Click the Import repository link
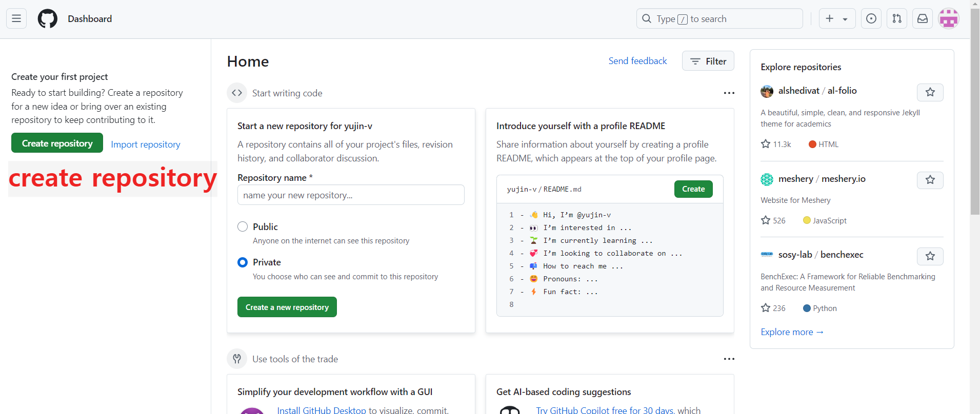The width and height of the screenshot is (980, 414). coord(146,144)
